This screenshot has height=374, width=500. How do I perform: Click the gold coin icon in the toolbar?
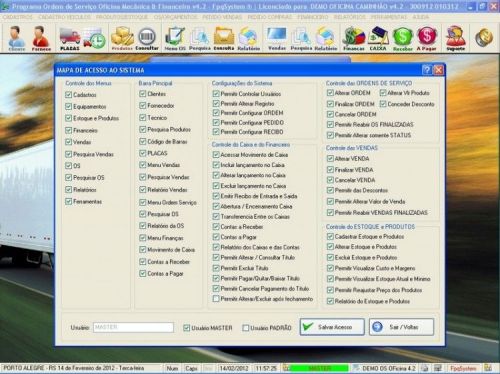(x=484, y=37)
